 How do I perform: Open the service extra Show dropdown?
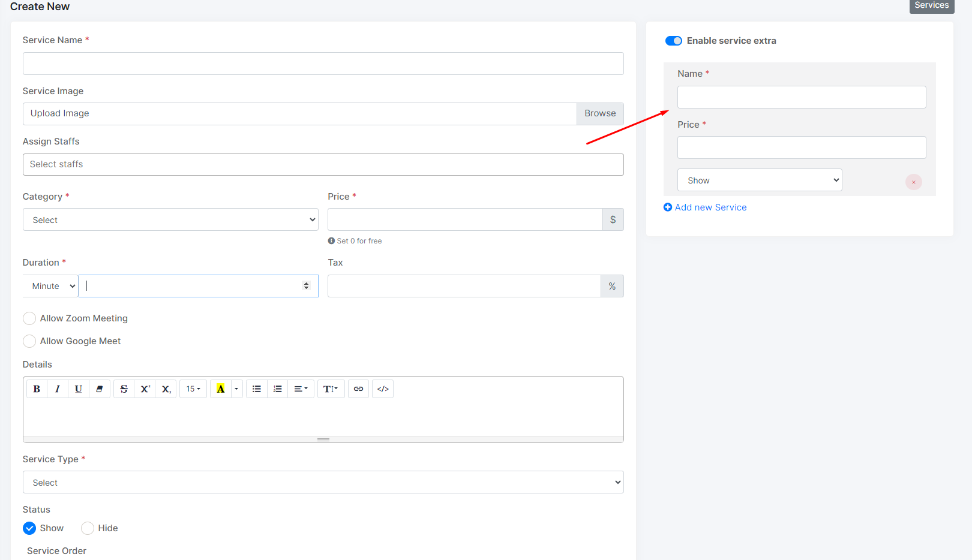pos(760,180)
